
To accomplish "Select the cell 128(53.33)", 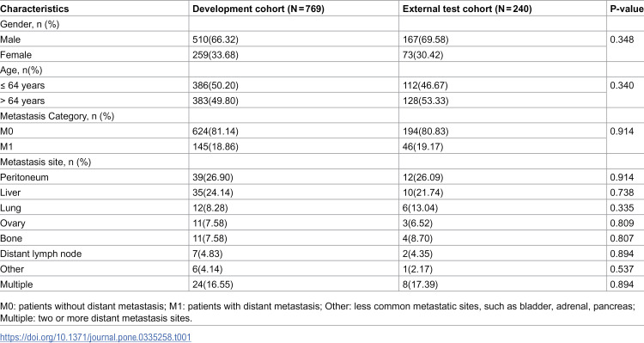I will [x=426, y=101].
